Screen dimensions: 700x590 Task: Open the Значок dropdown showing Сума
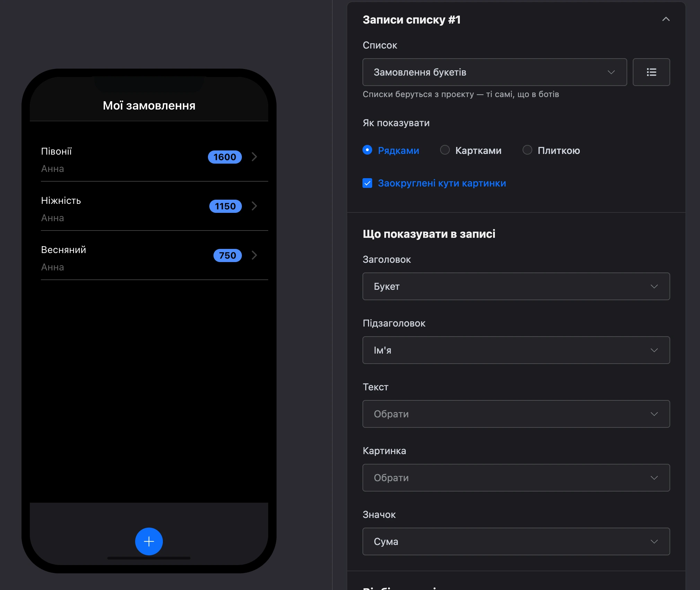click(516, 541)
